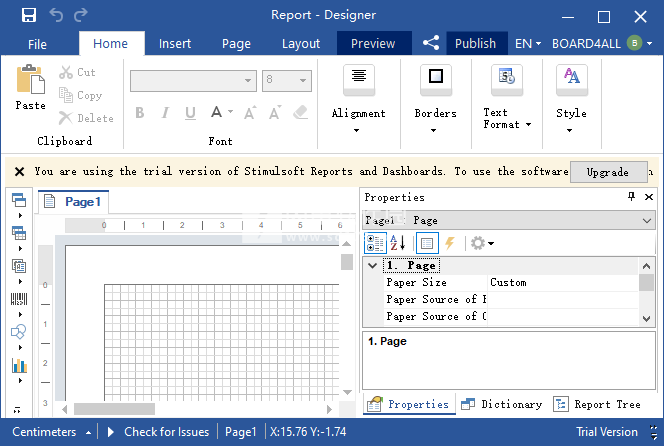Image resolution: width=664 pixels, height=446 pixels.
Task: Switch to the Dictionary bottom tab
Action: tap(502, 404)
